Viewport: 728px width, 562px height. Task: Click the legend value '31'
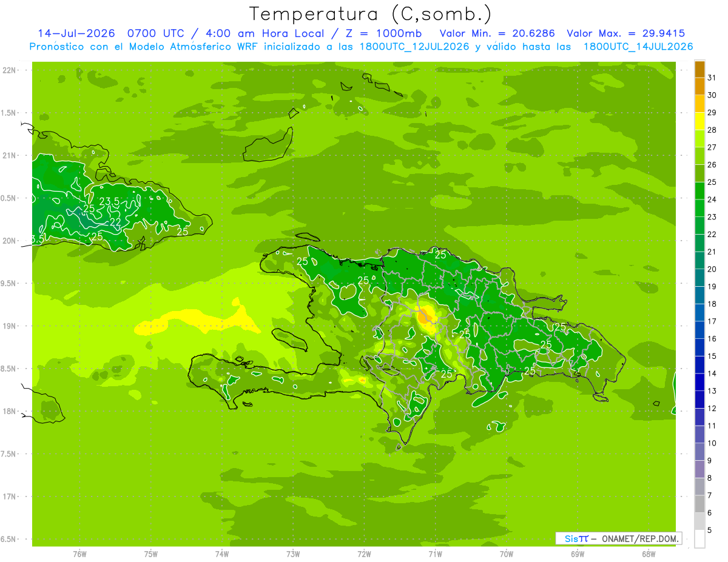pyautogui.click(x=712, y=78)
